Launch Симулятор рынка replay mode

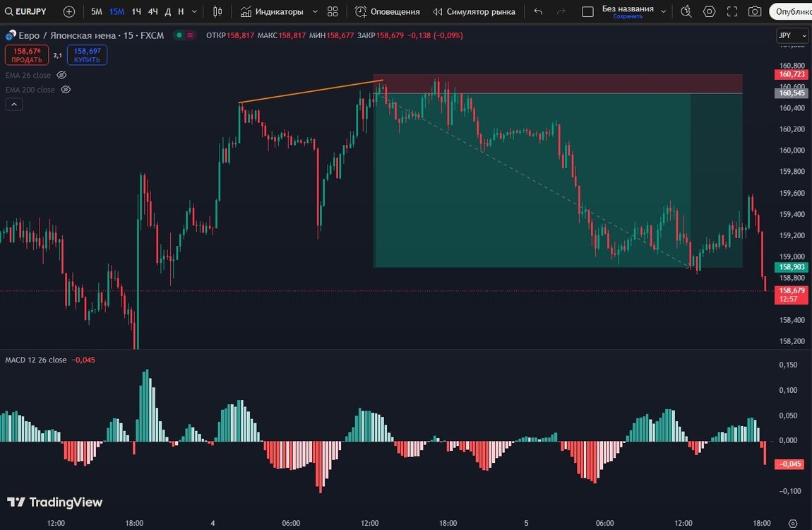(x=474, y=11)
